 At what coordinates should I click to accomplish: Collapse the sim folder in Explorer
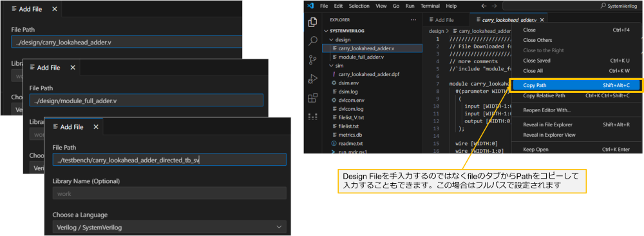332,65
